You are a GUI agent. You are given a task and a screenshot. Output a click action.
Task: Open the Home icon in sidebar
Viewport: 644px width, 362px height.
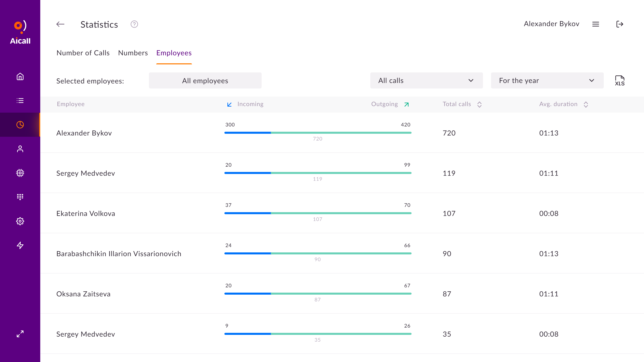(20, 76)
